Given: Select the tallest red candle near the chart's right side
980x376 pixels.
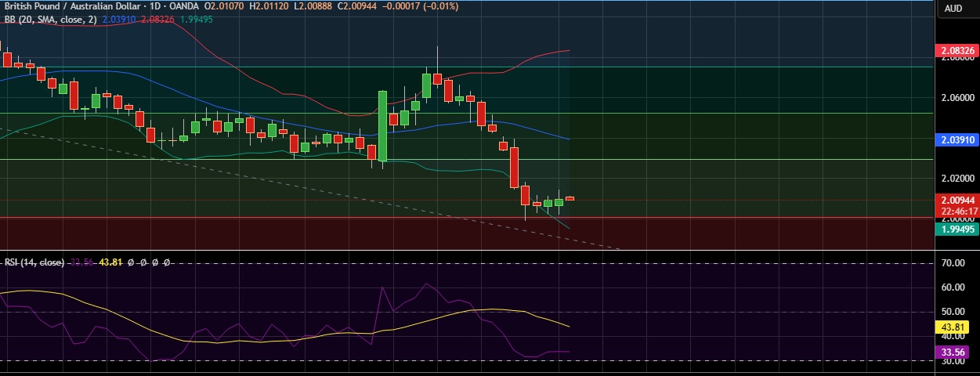Looking at the screenshot, I should [515, 168].
